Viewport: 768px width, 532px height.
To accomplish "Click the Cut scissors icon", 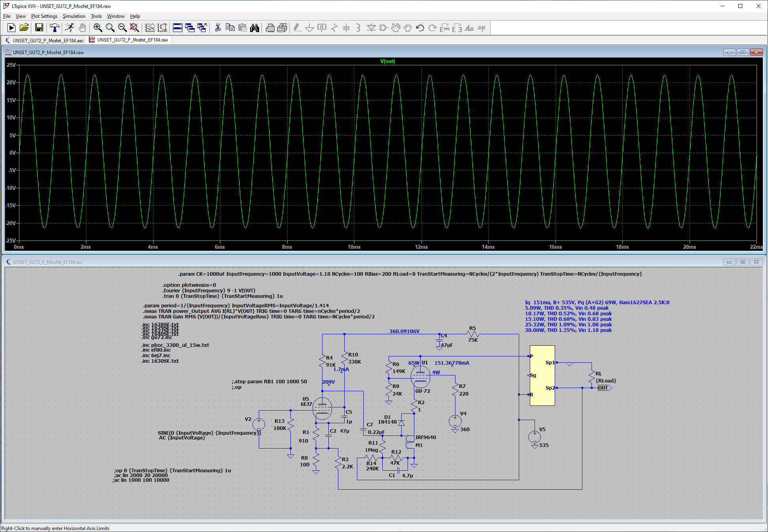I will click(218, 28).
